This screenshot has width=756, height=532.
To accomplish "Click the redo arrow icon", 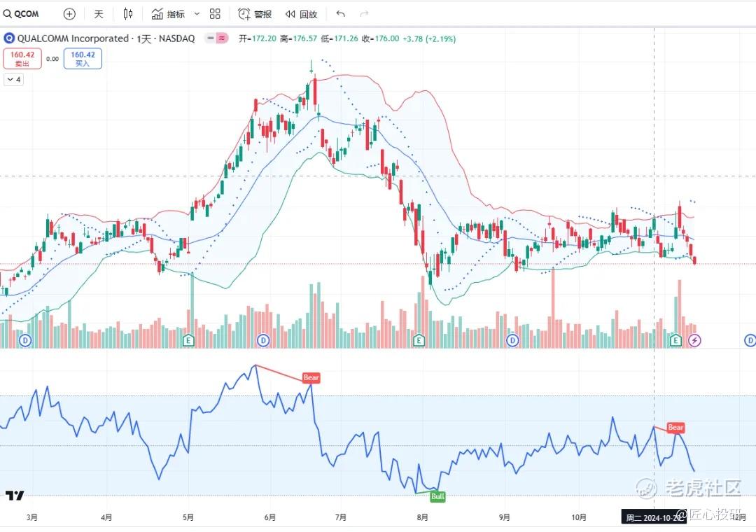I will (x=364, y=14).
